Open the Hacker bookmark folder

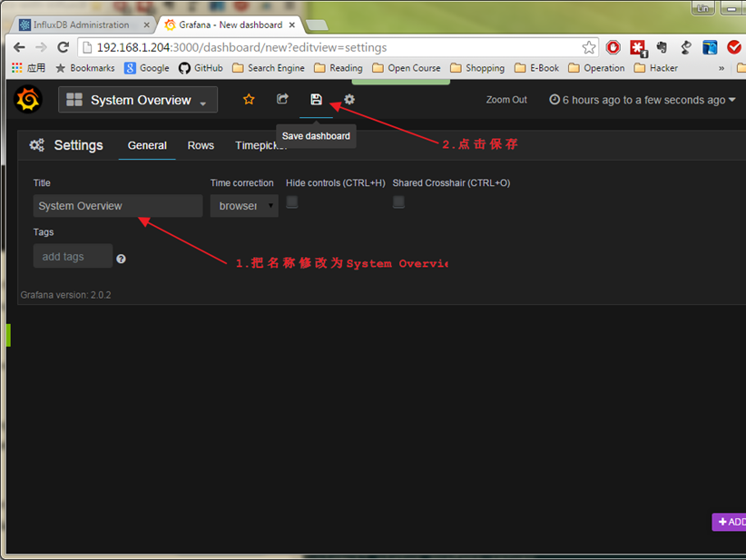pyautogui.click(x=656, y=68)
